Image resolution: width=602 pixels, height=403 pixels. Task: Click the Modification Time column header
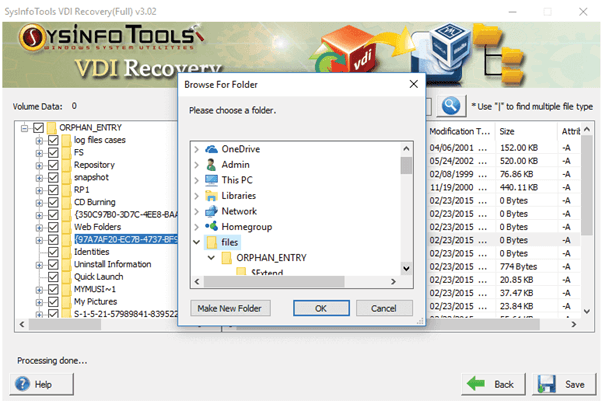tap(460, 131)
